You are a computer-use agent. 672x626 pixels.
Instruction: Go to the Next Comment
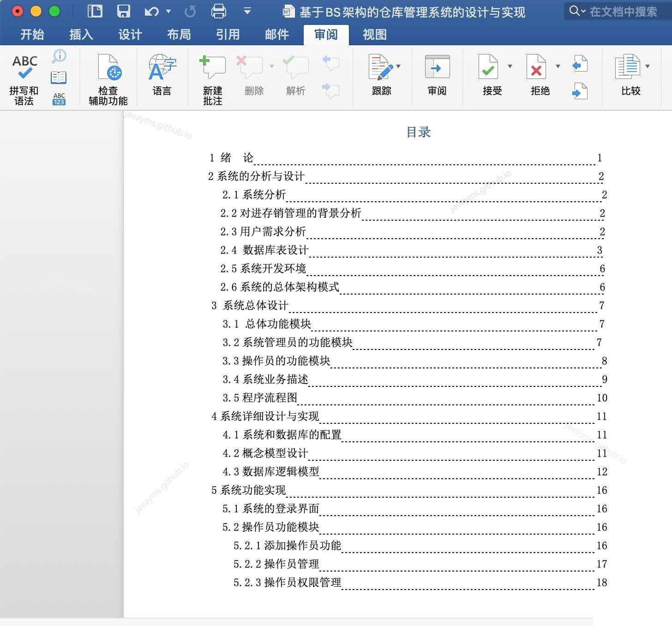331,90
